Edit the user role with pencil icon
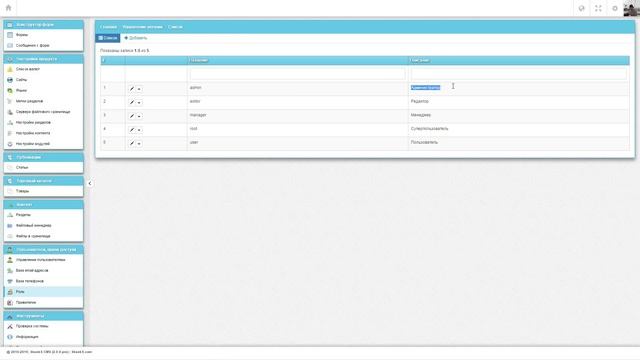This screenshot has height=360, width=640. 131,144
